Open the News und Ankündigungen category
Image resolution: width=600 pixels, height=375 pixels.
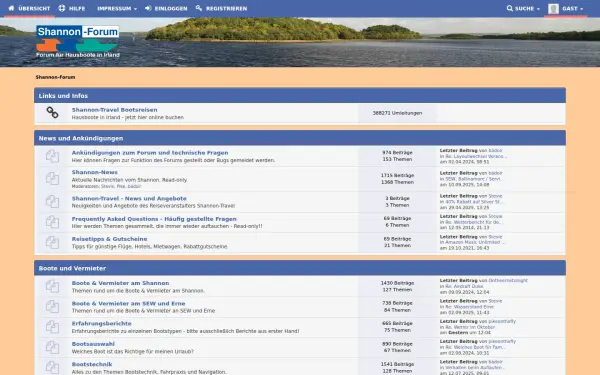(x=81, y=138)
